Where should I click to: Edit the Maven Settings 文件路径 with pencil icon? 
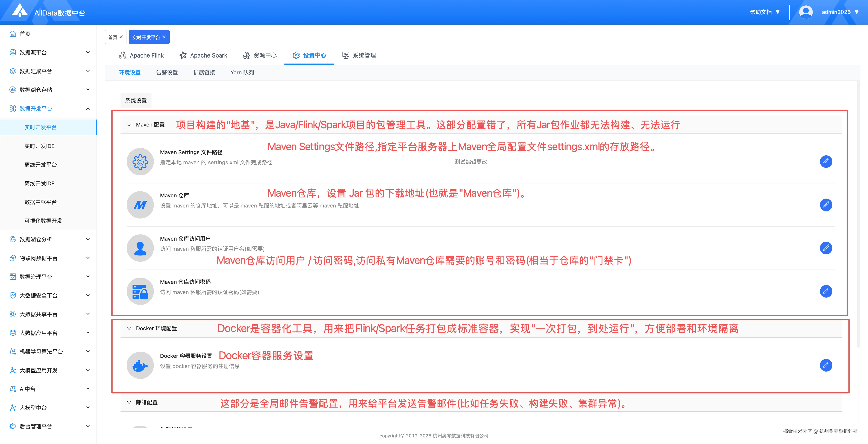pos(826,162)
